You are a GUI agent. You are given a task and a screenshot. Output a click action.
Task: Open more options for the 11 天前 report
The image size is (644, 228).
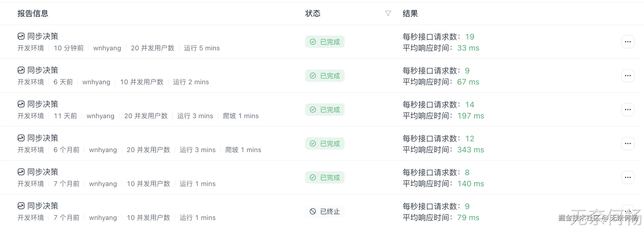[628, 110]
